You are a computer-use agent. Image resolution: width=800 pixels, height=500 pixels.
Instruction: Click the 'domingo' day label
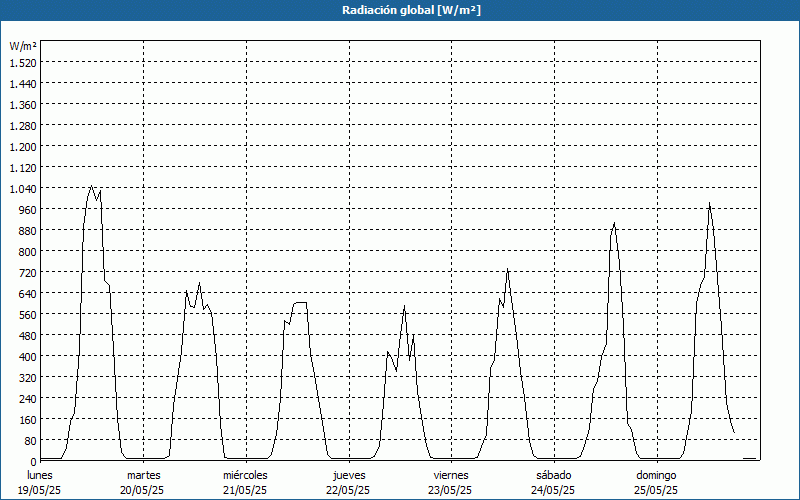pos(656,476)
